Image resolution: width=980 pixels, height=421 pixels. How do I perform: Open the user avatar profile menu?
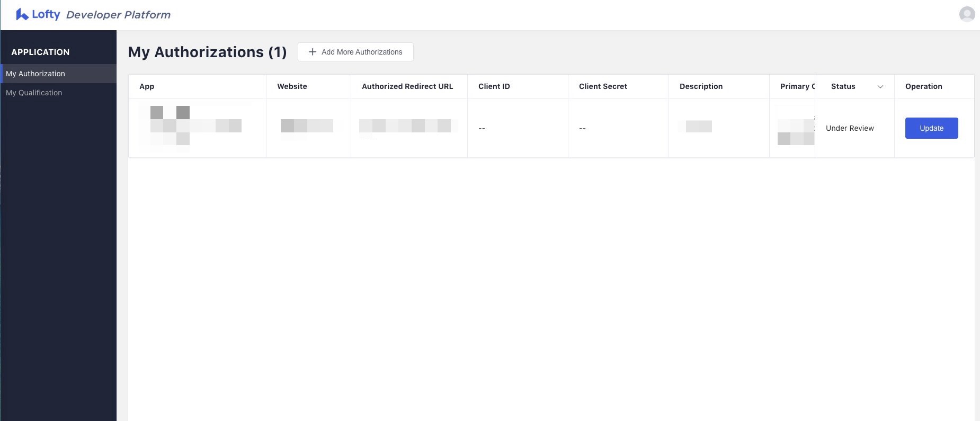pyautogui.click(x=967, y=14)
